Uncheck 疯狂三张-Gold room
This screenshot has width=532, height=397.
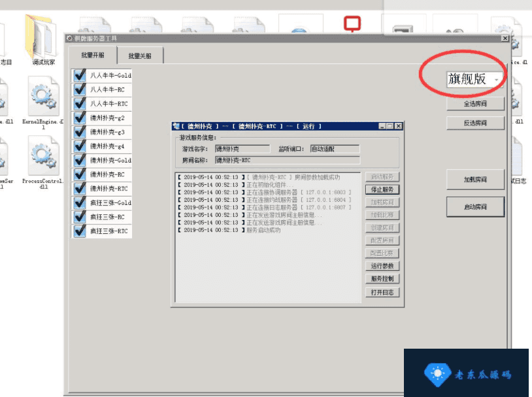[80, 202]
